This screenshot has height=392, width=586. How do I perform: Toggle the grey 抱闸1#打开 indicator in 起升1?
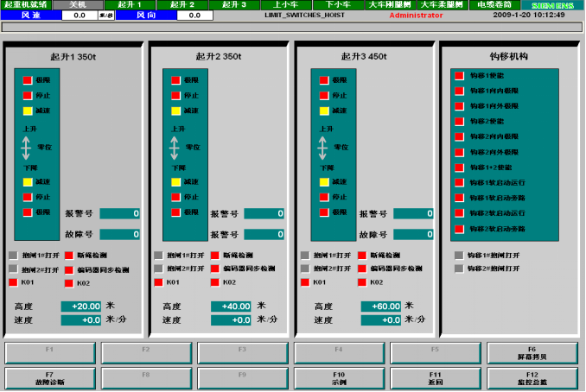pyautogui.click(x=13, y=256)
